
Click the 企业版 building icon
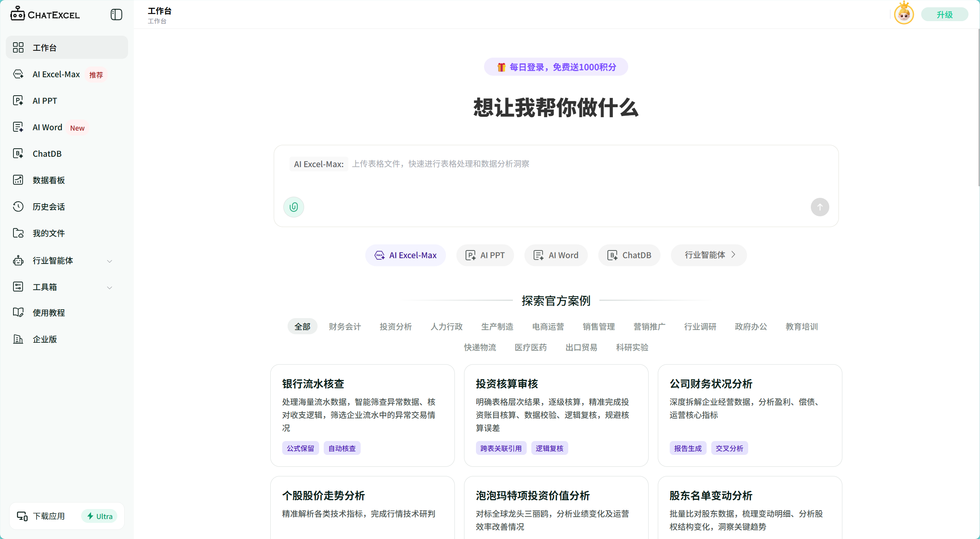(x=18, y=339)
